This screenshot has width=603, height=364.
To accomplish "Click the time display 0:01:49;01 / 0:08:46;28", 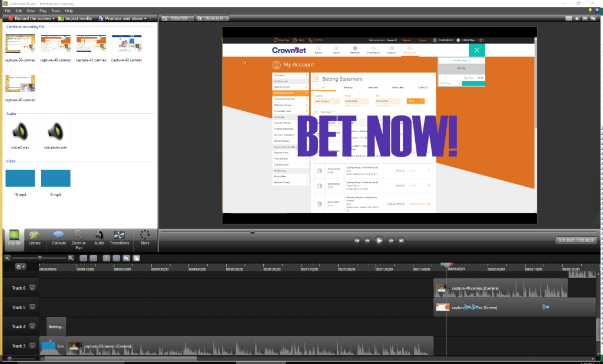I will click(576, 240).
